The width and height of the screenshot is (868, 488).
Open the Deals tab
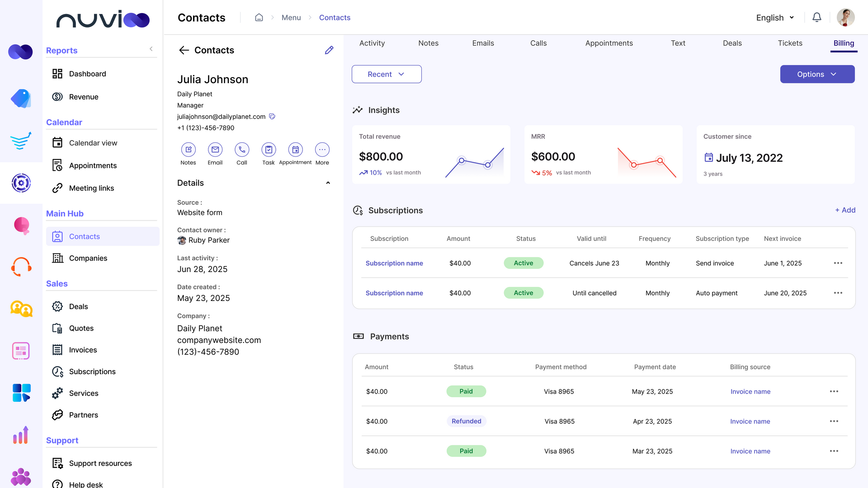click(732, 43)
